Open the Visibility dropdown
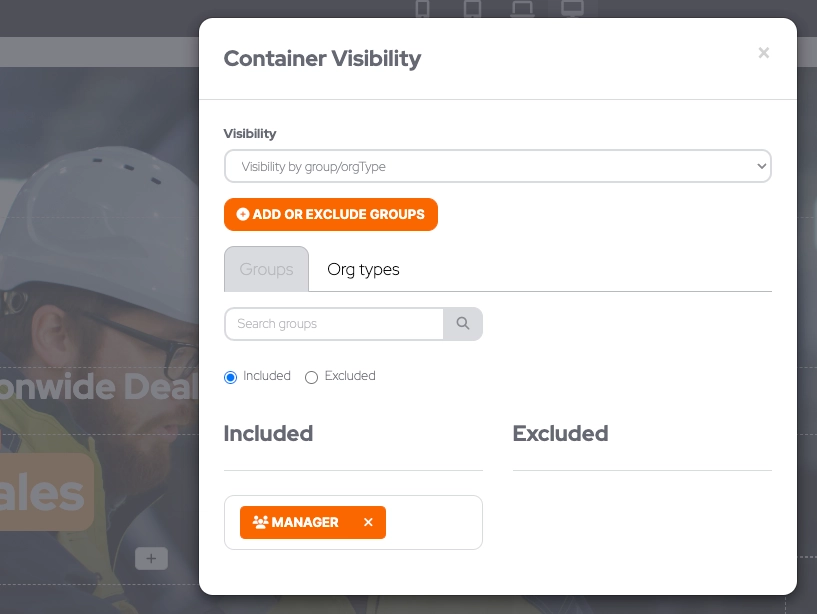Screen dimensions: 817x614 click(497, 167)
